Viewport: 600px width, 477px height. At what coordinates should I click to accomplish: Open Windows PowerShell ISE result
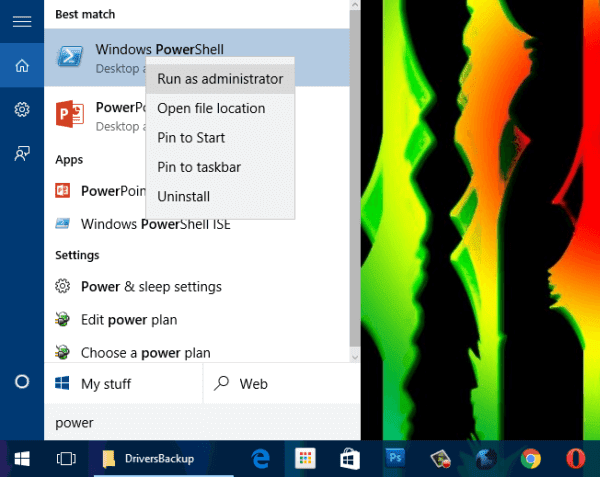pos(197,223)
